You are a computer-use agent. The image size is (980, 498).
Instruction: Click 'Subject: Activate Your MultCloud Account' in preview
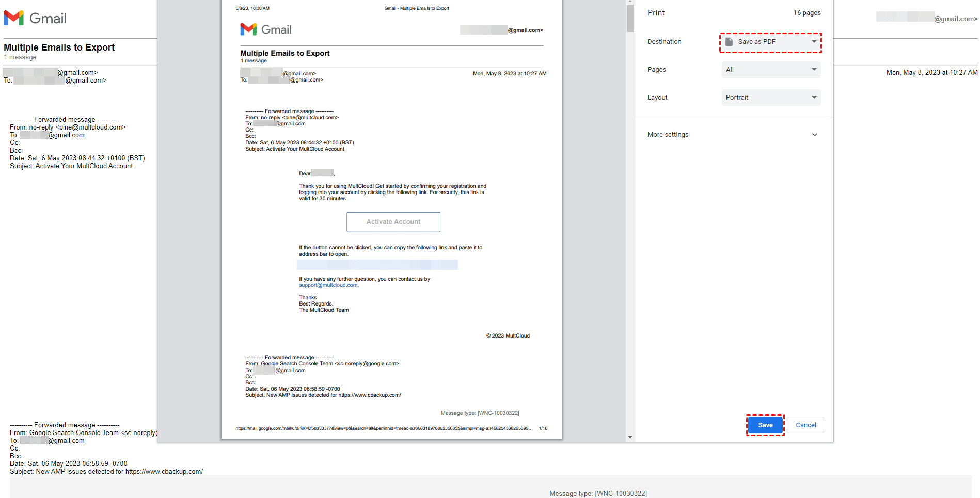295,149
